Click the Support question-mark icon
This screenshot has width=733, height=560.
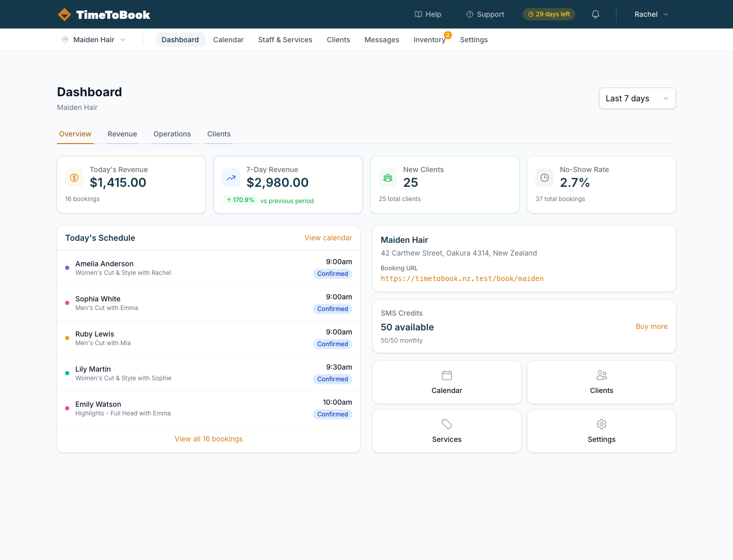tap(469, 14)
